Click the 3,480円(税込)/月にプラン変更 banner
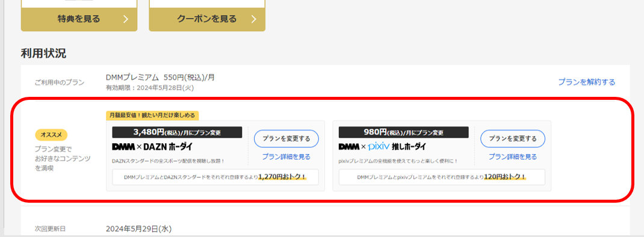Screen dimensions: 644x237 (177, 132)
